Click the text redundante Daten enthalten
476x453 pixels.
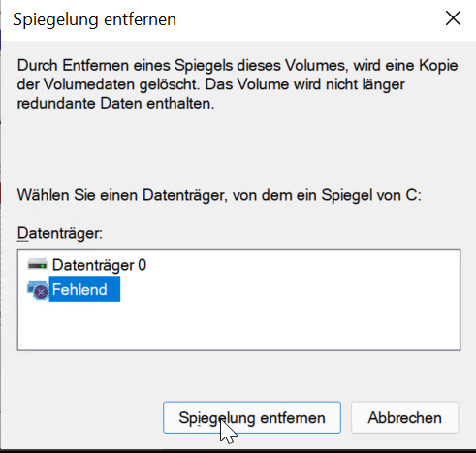click(x=115, y=104)
